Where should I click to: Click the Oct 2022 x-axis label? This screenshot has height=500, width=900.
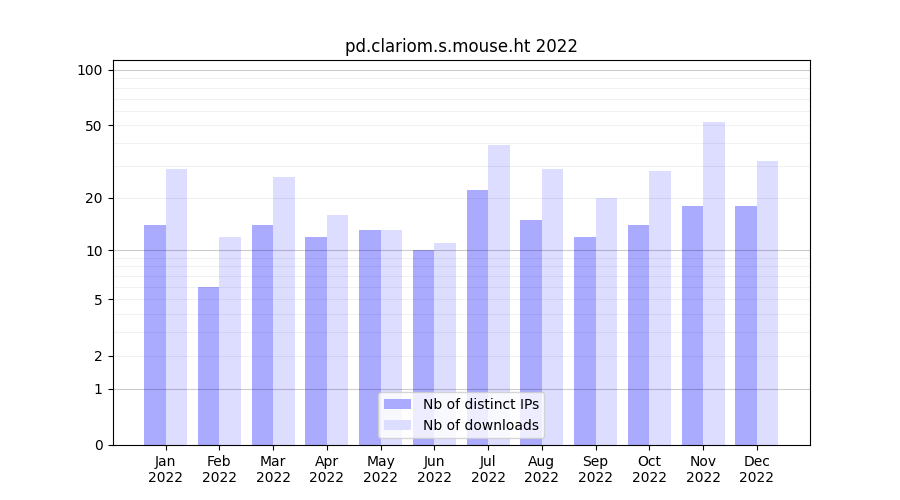[x=649, y=469]
